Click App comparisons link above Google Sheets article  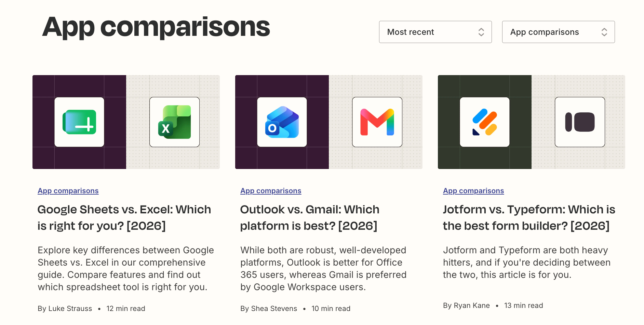coord(68,191)
